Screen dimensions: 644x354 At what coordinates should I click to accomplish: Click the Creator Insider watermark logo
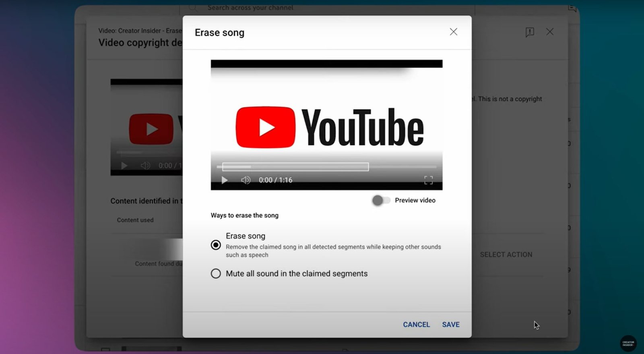coord(628,344)
